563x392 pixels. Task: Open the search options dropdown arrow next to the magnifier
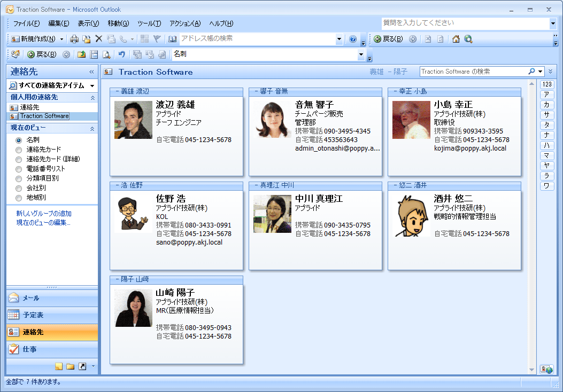point(541,72)
